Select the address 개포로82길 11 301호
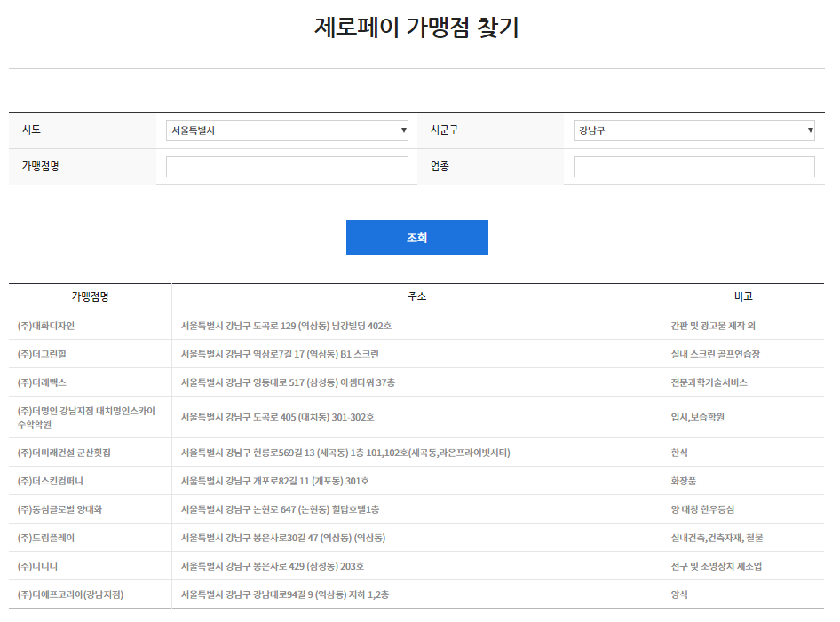Screen dimensions: 840x622 click(275, 481)
